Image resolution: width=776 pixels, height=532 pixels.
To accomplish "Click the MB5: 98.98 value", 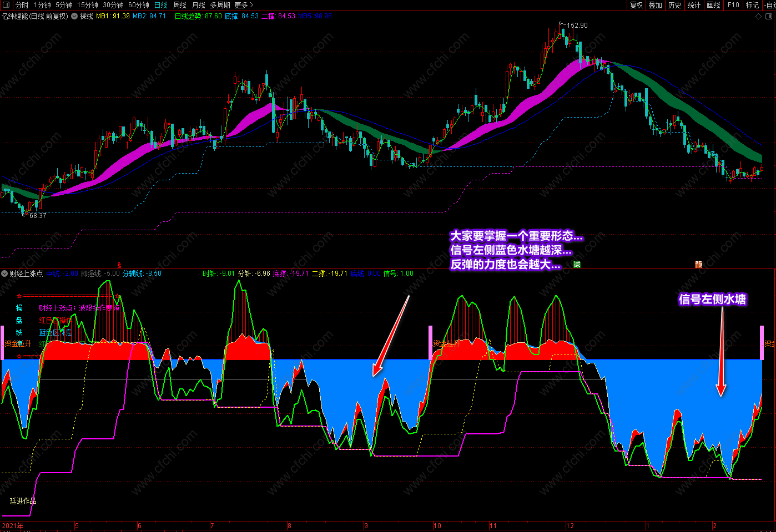I will pos(315,16).
